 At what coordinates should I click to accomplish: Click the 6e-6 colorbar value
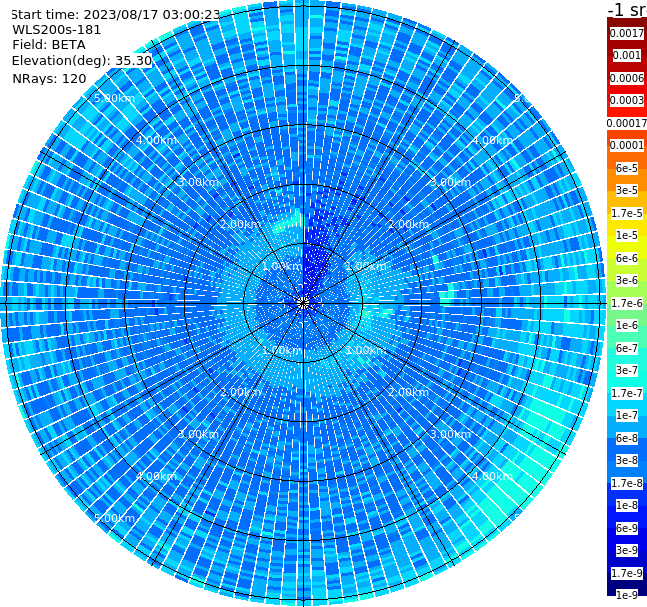(x=627, y=258)
